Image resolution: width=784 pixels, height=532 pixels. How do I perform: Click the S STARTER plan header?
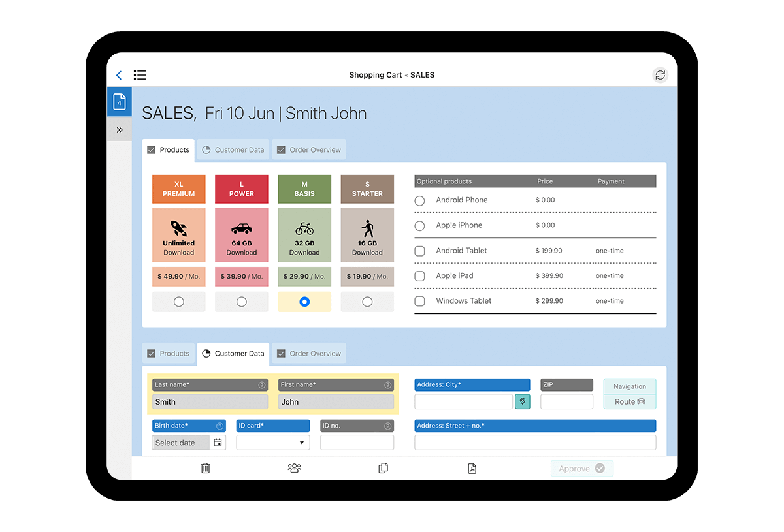coord(367,189)
